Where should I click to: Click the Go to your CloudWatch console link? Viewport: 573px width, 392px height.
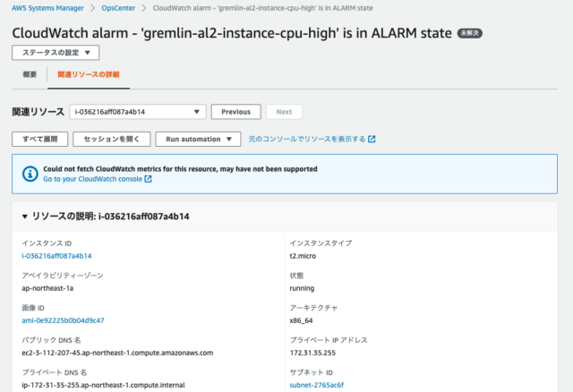93,179
